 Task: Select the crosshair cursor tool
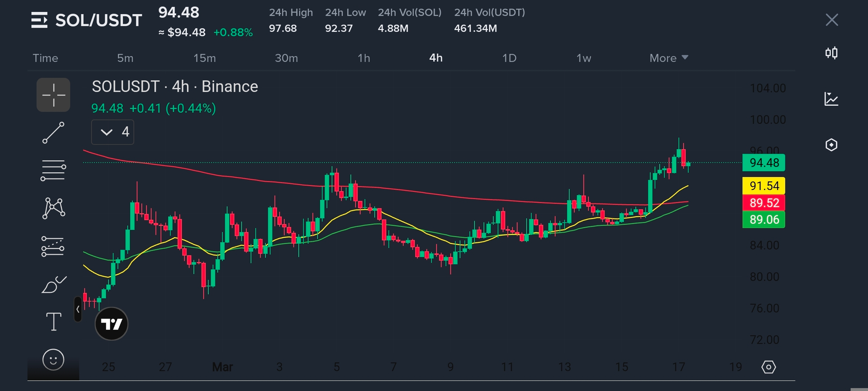[x=54, y=95]
